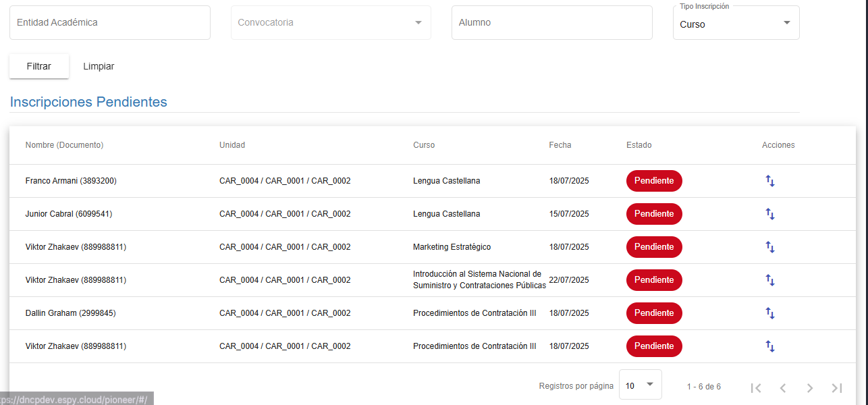Viewport: 868px width, 405px height.
Task: Click the Nombre (Documento) column header
Action: 64,145
